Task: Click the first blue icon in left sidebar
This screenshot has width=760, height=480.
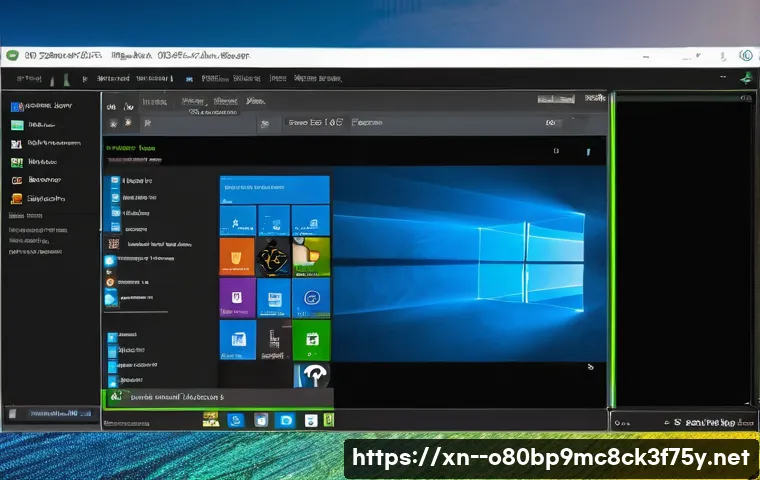Action: point(16,105)
